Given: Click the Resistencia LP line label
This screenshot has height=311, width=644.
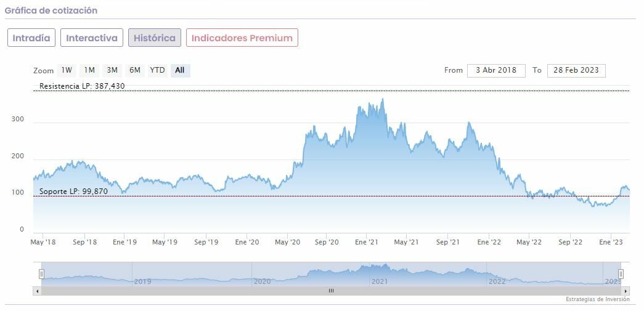Looking at the screenshot, I should click(82, 86).
